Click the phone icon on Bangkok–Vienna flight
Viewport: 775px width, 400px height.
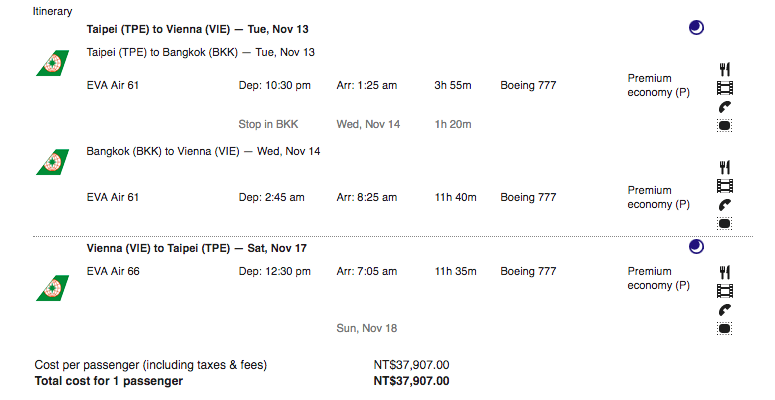pyautogui.click(x=725, y=205)
